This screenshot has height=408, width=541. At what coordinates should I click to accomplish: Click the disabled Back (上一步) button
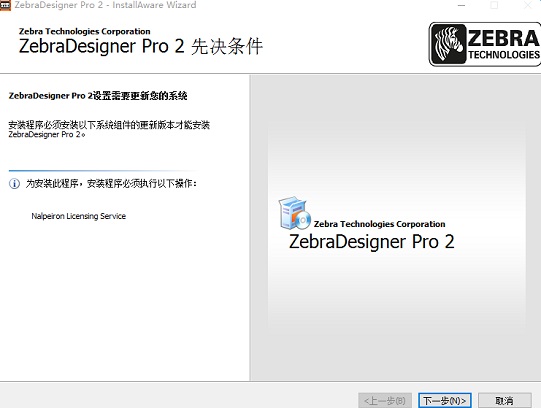point(385,400)
